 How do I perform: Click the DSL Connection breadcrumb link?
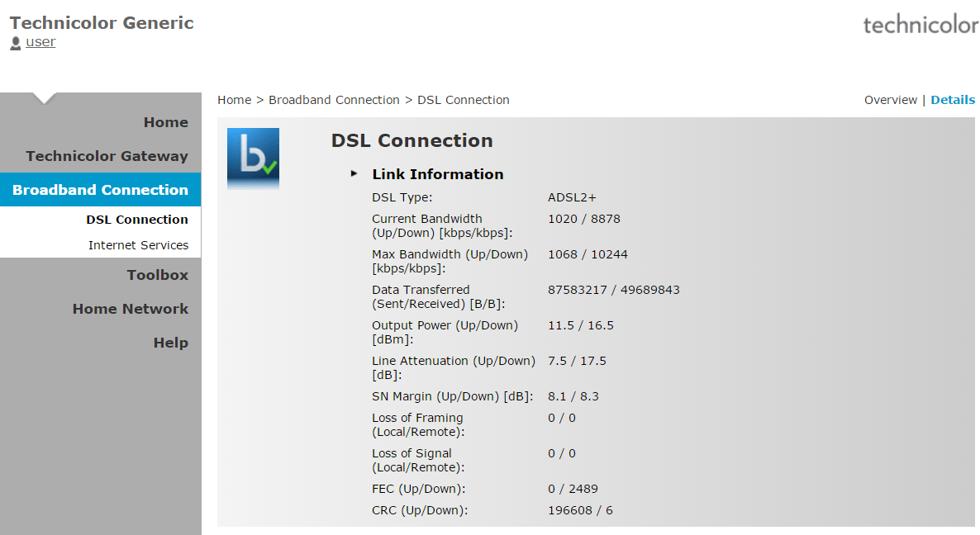[x=463, y=100]
